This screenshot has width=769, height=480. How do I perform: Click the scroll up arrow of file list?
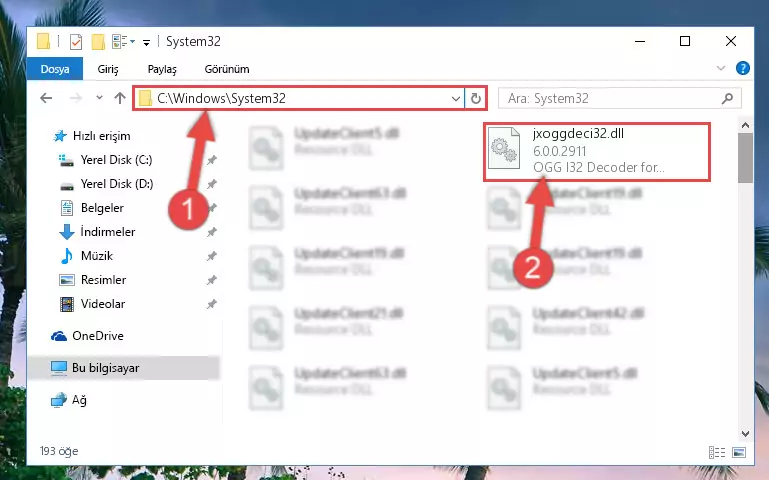(745, 126)
